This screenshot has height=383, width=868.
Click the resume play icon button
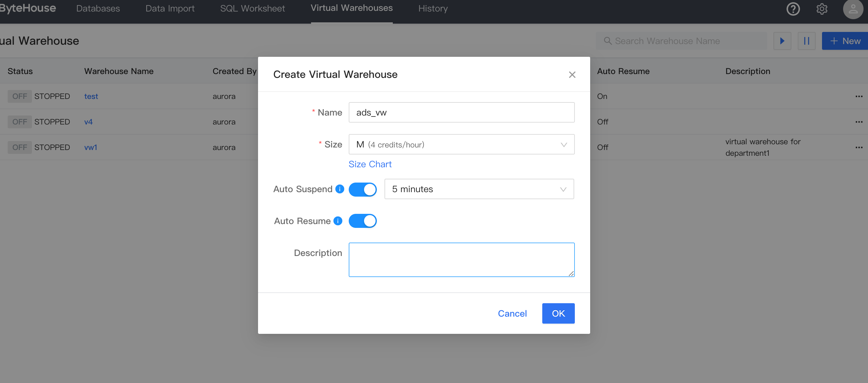click(x=782, y=41)
